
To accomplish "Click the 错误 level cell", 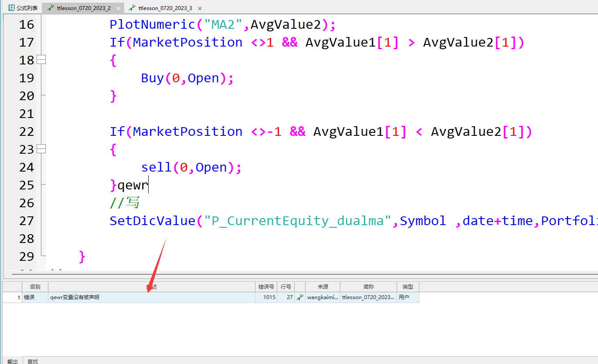I will click(35, 297).
